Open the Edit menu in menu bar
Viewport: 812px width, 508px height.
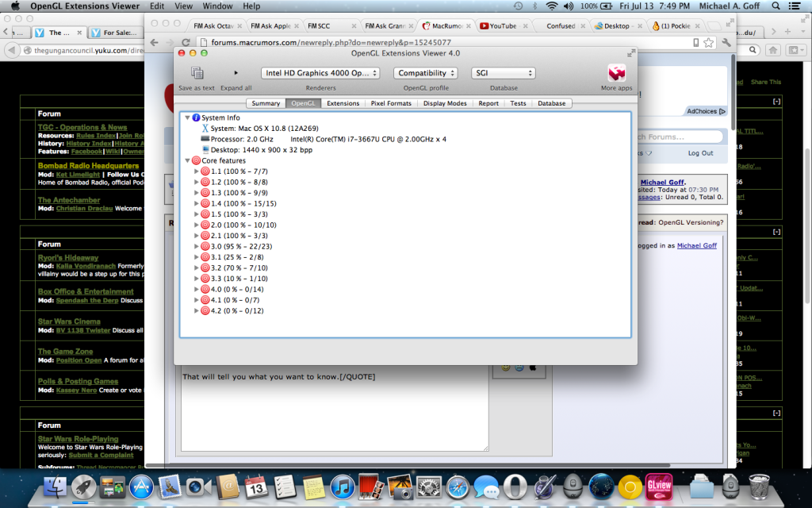157,6
